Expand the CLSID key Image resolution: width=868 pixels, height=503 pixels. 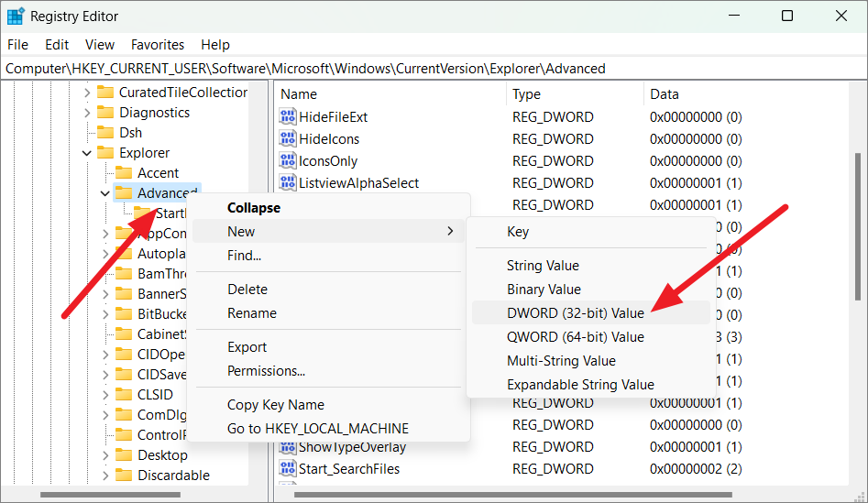105,395
